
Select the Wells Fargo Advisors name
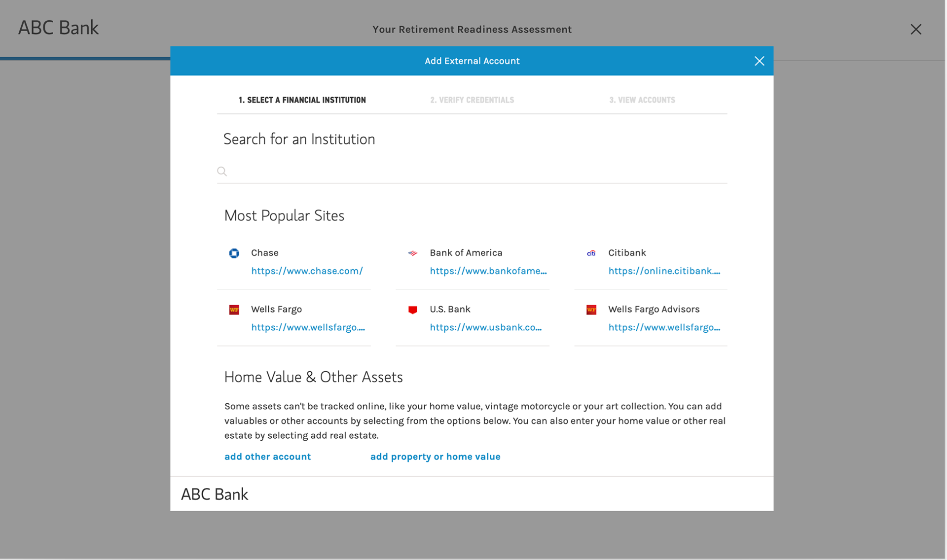[x=654, y=309]
